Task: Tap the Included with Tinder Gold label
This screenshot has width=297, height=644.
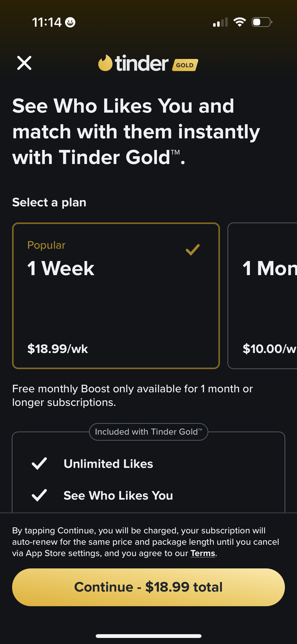Action: pyautogui.click(x=148, y=432)
